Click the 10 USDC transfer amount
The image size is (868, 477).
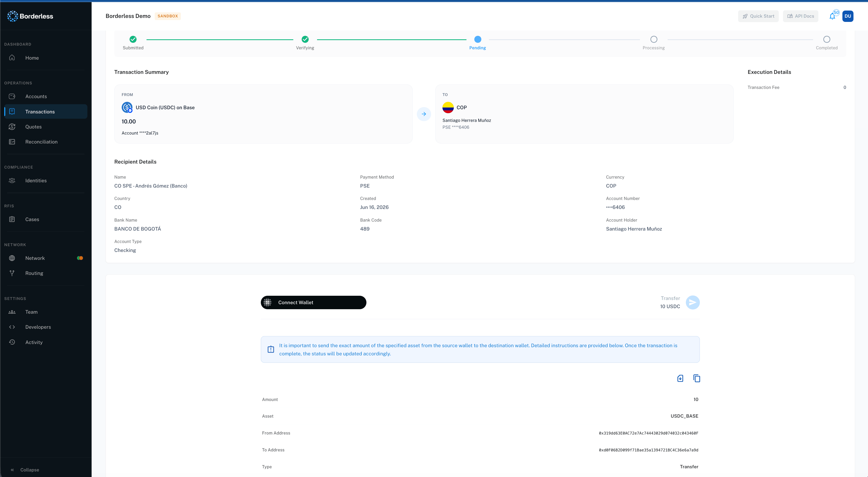670,306
